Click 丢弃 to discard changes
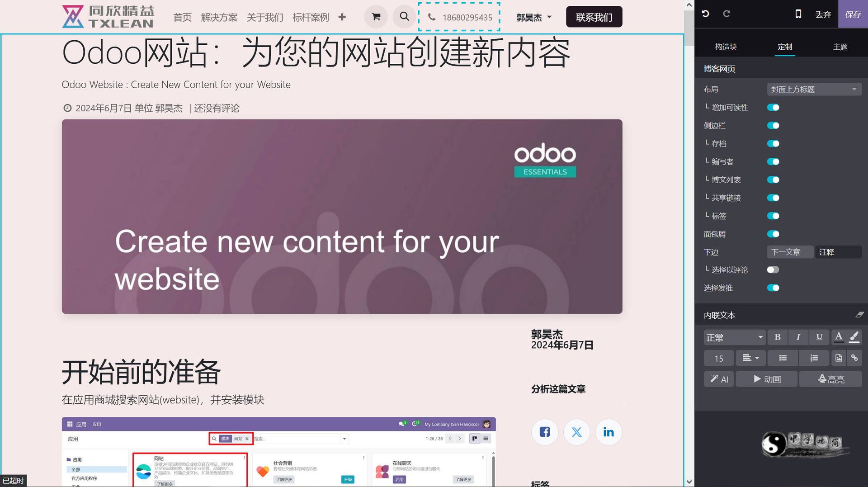 [823, 14]
